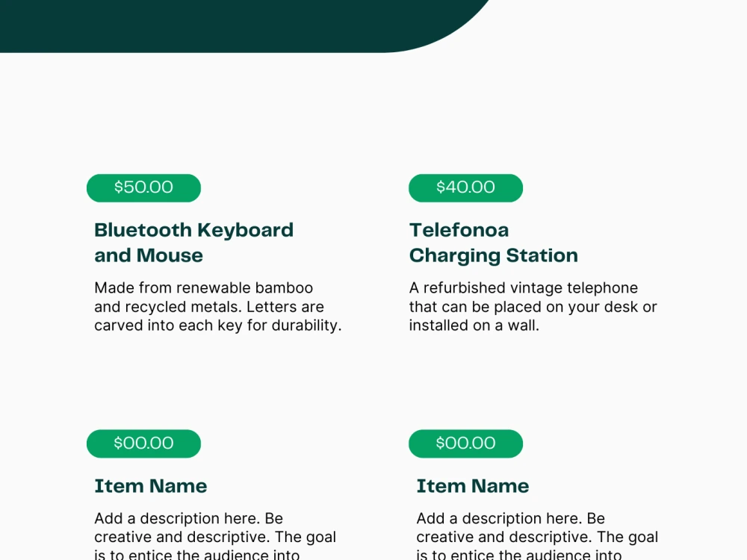Select the Bluetooth Keyboard and Mouse heading
This screenshot has width=747, height=560.
(194, 243)
